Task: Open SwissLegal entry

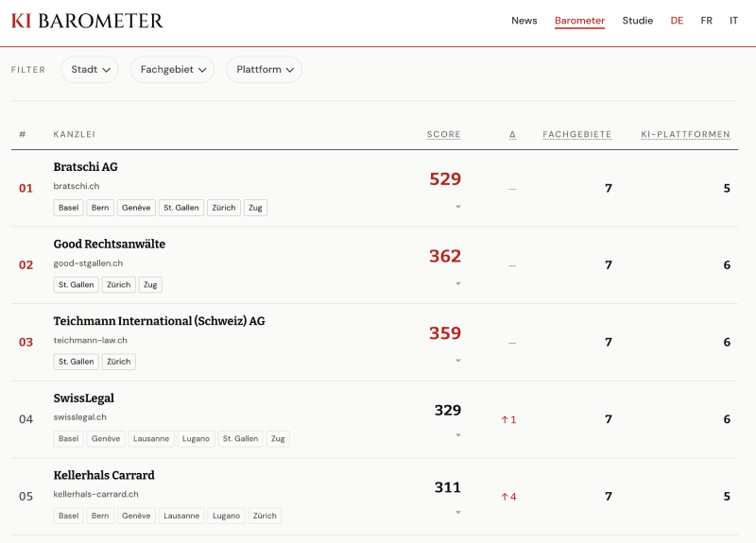Action: pos(84,398)
